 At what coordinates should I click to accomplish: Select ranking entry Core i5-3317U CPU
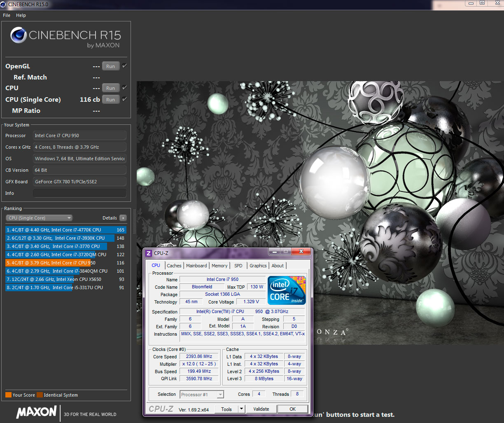click(x=66, y=287)
